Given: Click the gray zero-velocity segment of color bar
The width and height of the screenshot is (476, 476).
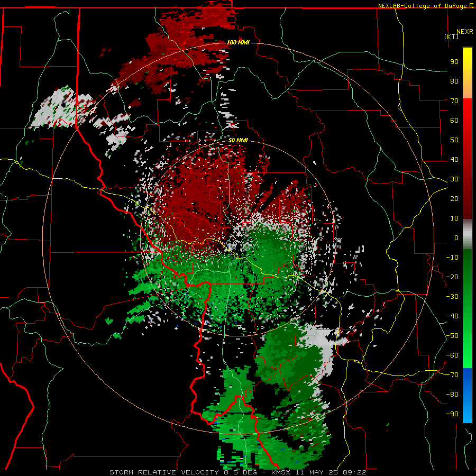Looking at the screenshot, I should 467,234.
